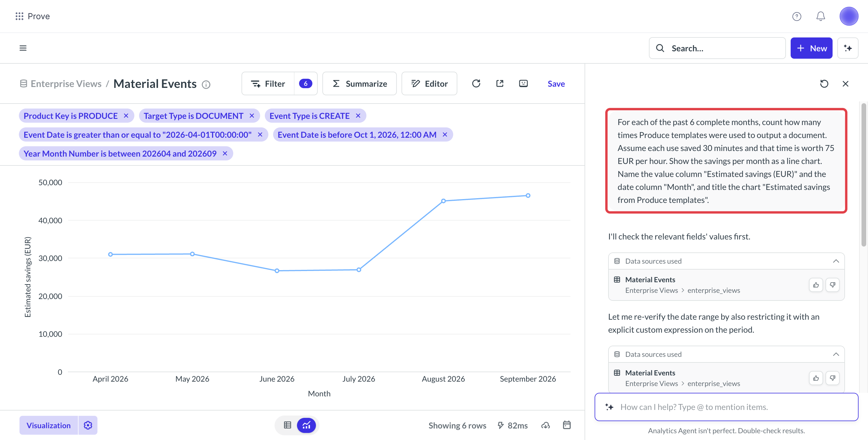Collapse the first Data sources used section
This screenshot has height=440, width=868.
(836, 261)
